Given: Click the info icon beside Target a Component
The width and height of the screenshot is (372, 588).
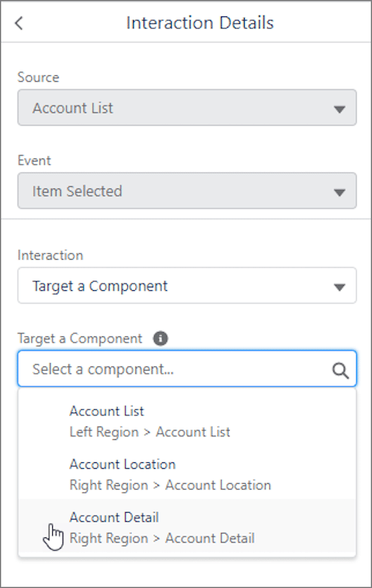Looking at the screenshot, I should point(161,339).
